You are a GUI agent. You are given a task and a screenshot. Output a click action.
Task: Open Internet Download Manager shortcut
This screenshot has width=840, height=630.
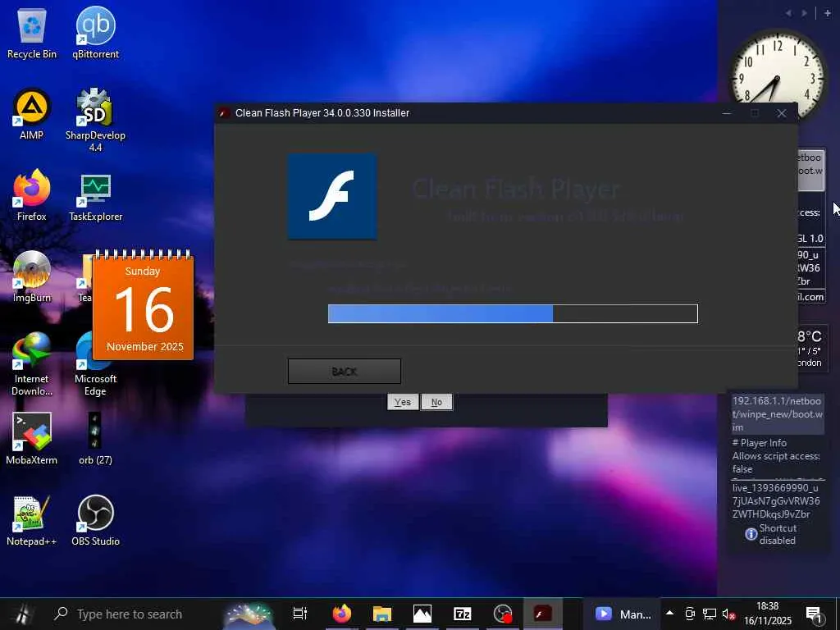(32, 363)
